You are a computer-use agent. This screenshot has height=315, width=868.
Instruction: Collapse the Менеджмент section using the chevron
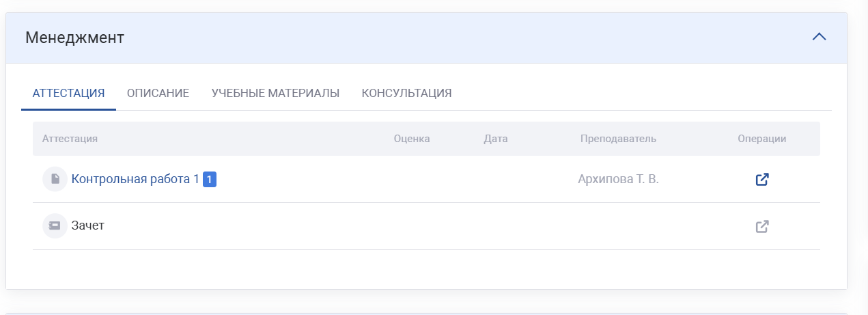click(x=819, y=37)
